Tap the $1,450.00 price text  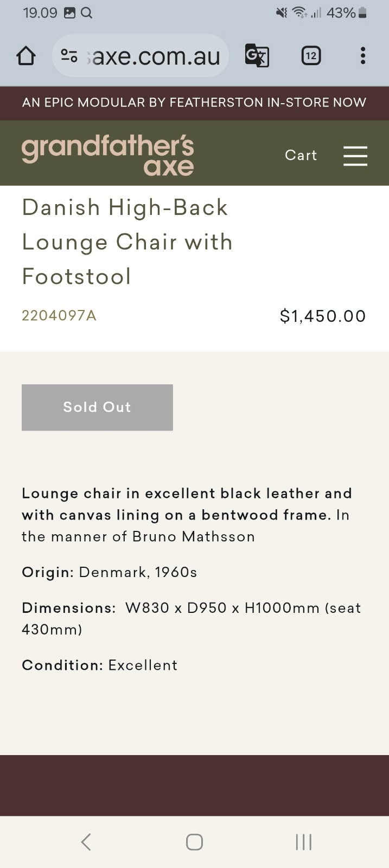(323, 316)
